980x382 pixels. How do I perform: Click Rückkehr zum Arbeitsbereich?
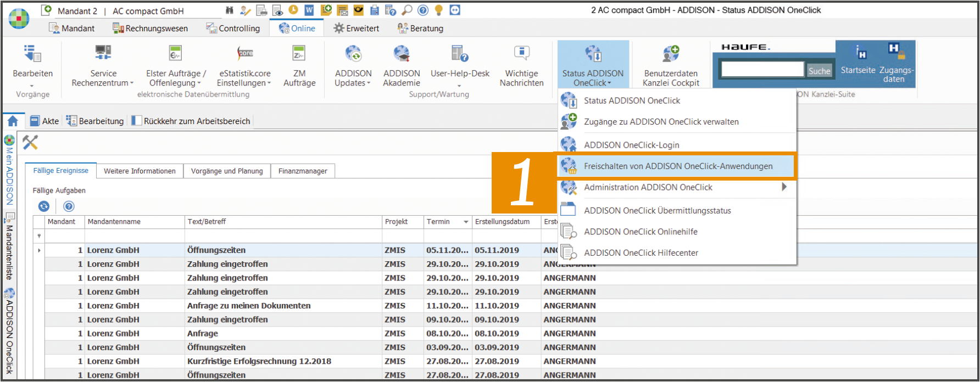[x=191, y=121]
